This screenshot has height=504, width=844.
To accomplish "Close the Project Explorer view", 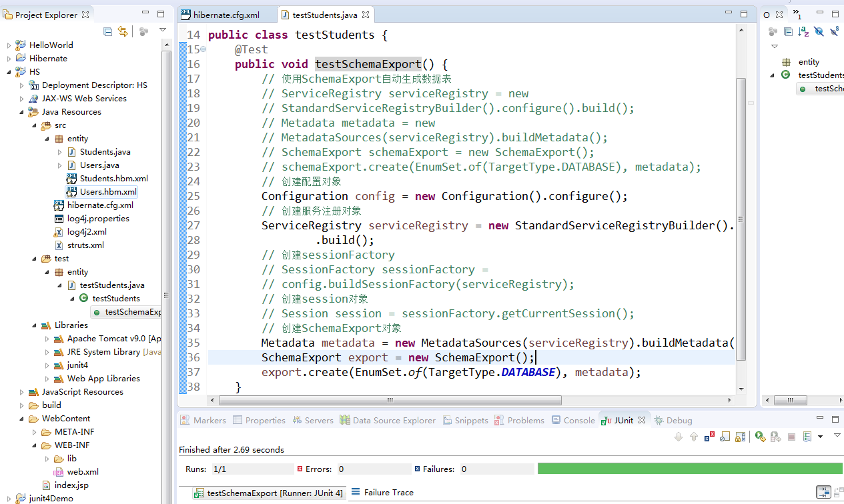I will pos(85,15).
